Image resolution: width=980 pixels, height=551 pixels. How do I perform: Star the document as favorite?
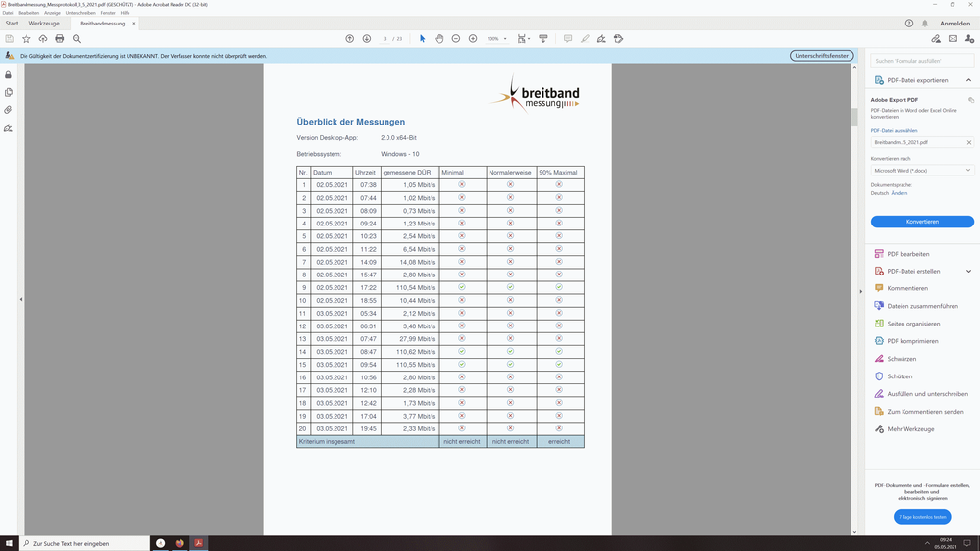[26, 39]
